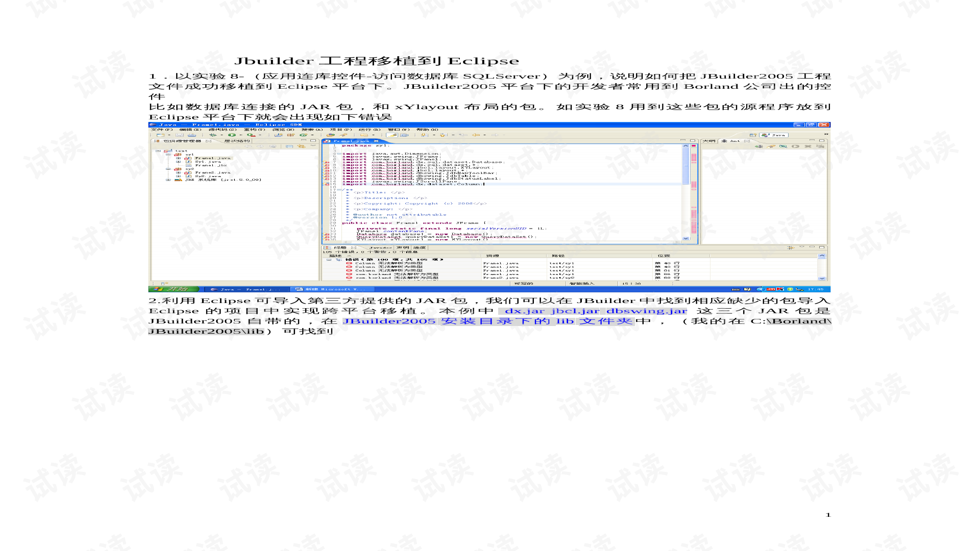Collapse the test project node
This screenshot has height=551, width=980.
click(x=158, y=151)
